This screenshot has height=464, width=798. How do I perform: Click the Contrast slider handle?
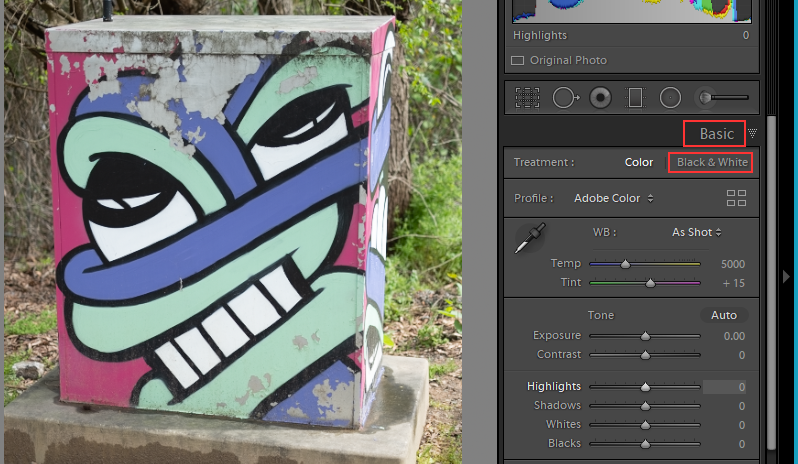click(645, 355)
